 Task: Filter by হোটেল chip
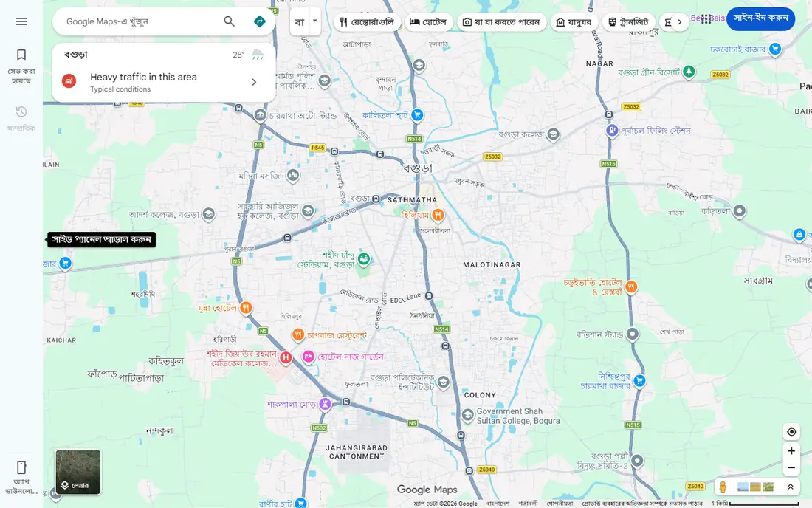[x=428, y=21]
